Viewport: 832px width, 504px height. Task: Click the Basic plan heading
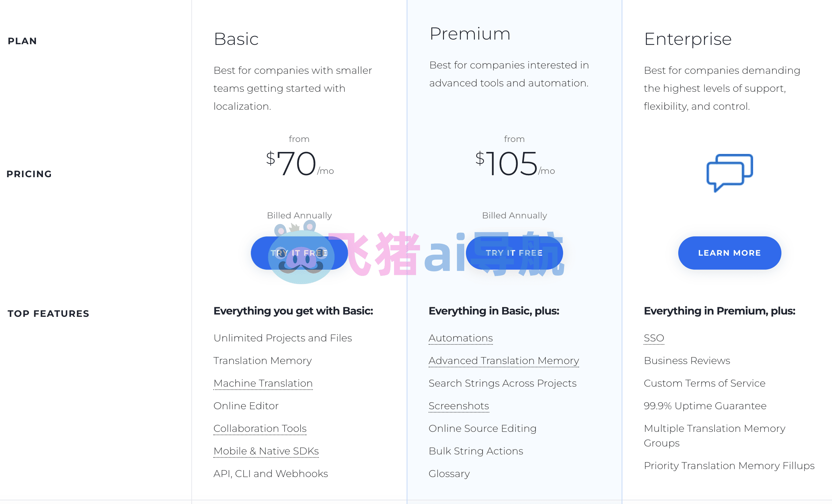click(x=236, y=39)
